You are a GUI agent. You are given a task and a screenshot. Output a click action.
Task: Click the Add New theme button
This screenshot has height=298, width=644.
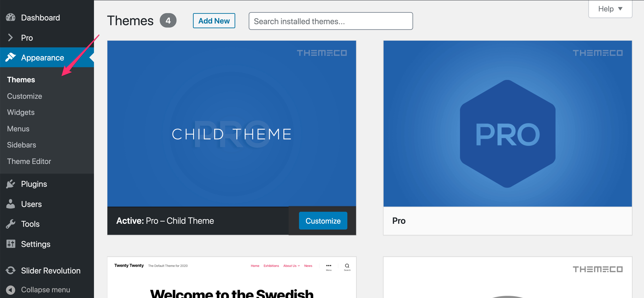point(214,21)
